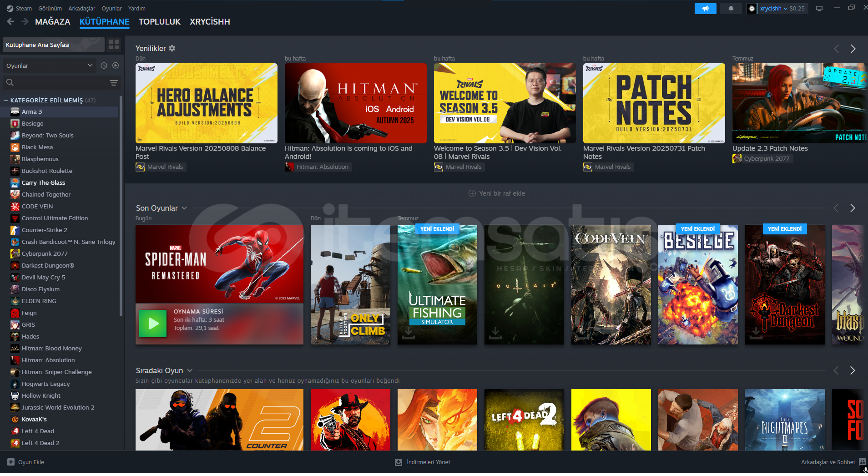The image size is (868, 476).
Task: Open Outlast game cover
Action: click(524, 284)
